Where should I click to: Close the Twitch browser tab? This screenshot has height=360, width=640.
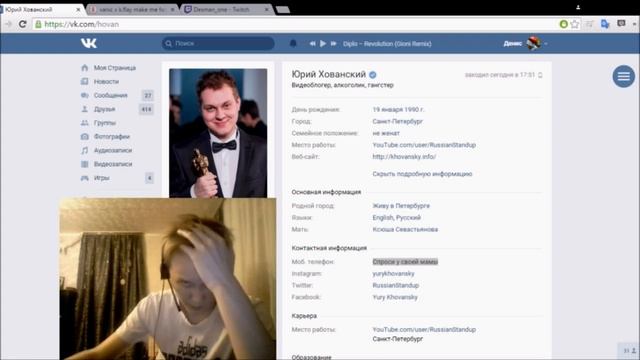click(x=267, y=9)
